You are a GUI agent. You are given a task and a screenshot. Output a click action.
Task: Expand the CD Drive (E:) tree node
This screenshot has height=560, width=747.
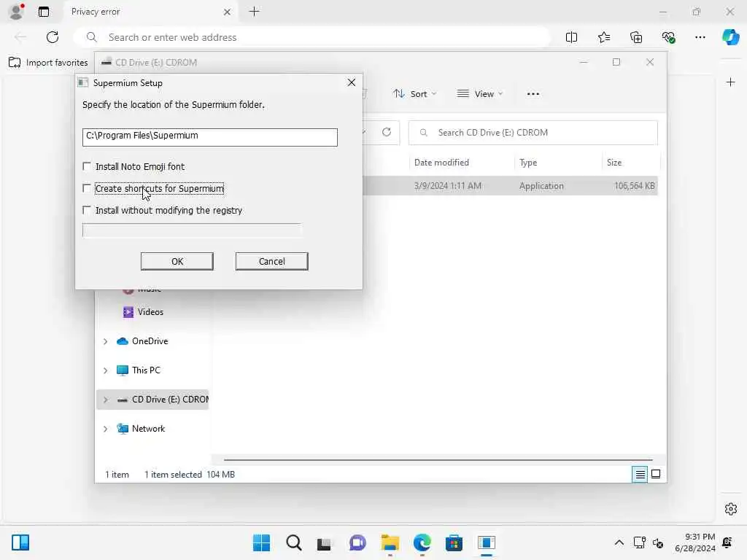pos(105,400)
